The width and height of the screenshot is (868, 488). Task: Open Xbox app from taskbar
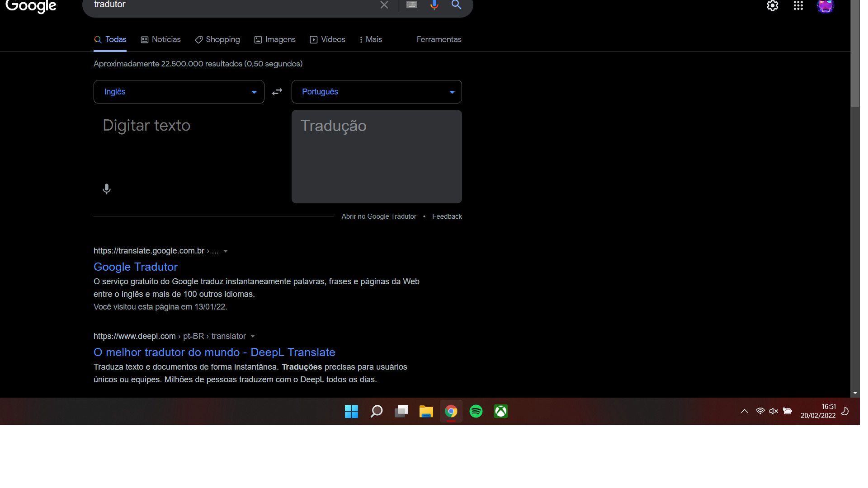coord(501,411)
